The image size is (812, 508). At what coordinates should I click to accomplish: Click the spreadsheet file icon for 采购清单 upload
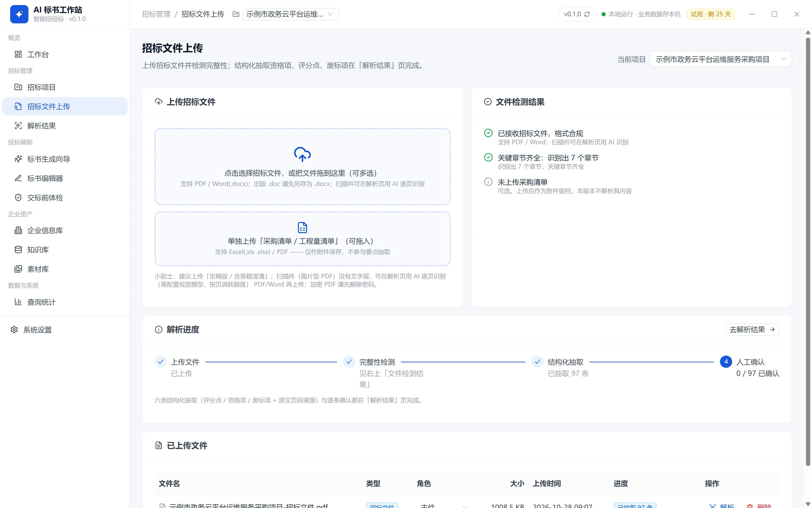(x=302, y=228)
